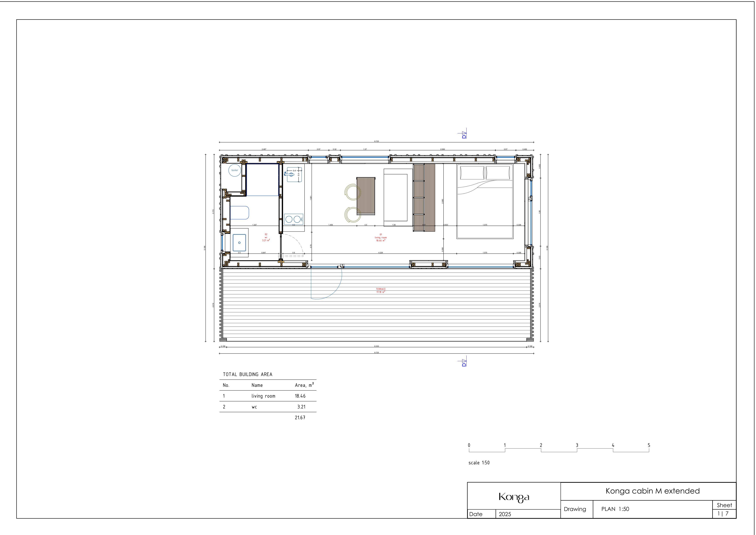Image resolution: width=756 pixels, height=535 pixels.
Task: Select the 'TOTAL BUILDING AREA' table heading
Action: coord(248,374)
